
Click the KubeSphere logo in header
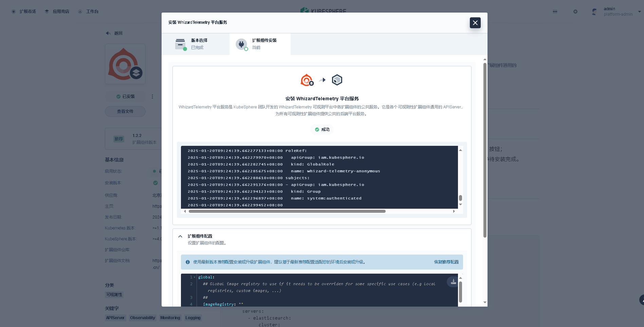pos(323,11)
